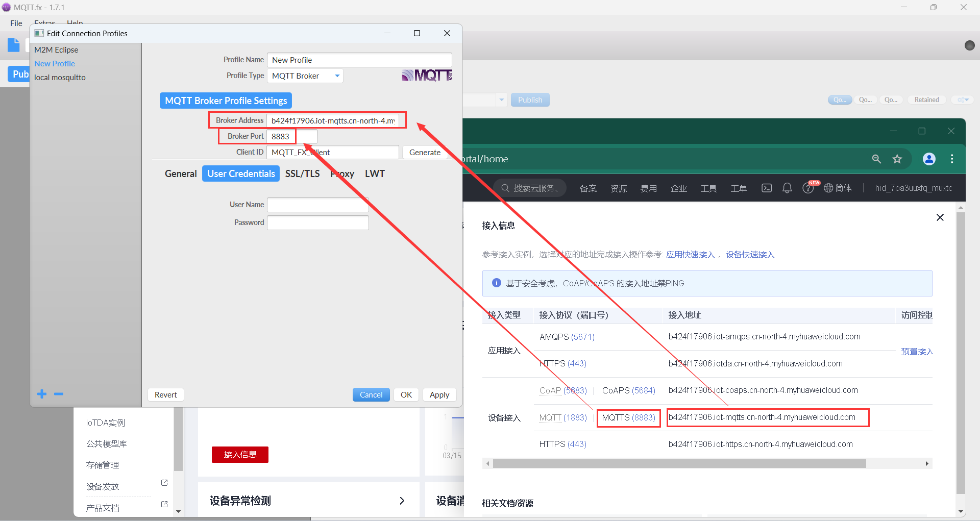980x521 pixels.
Task: Confirm the profile dialog with OK
Action: [x=406, y=394]
